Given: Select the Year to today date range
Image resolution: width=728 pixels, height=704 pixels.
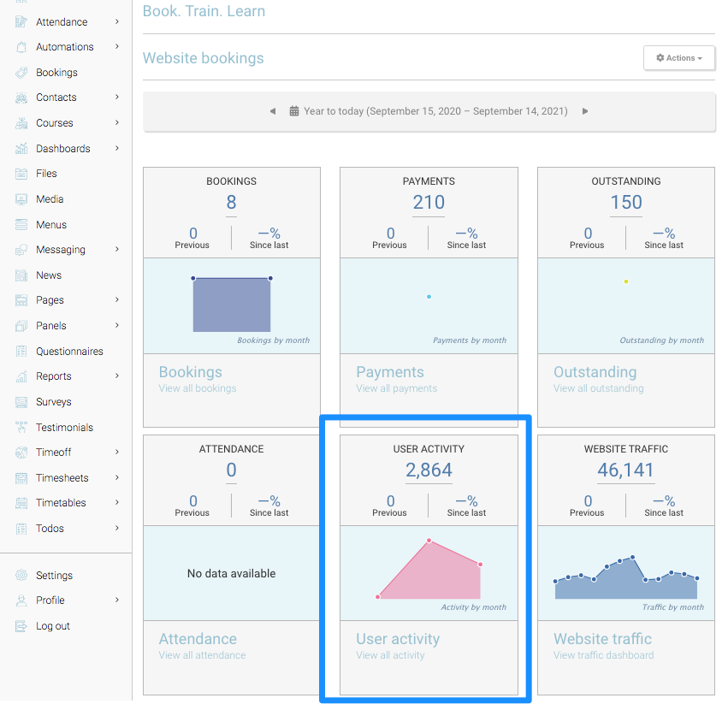Looking at the screenshot, I should coord(435,111).
